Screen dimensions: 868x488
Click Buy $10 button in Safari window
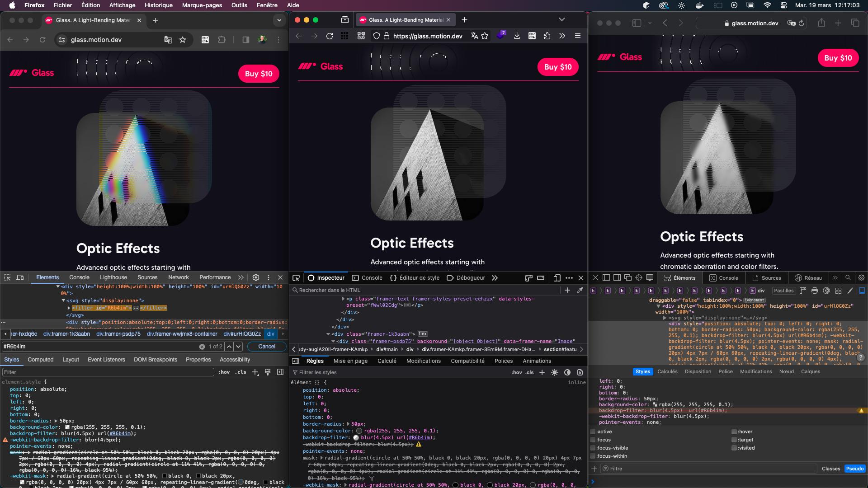click(838, 58)
